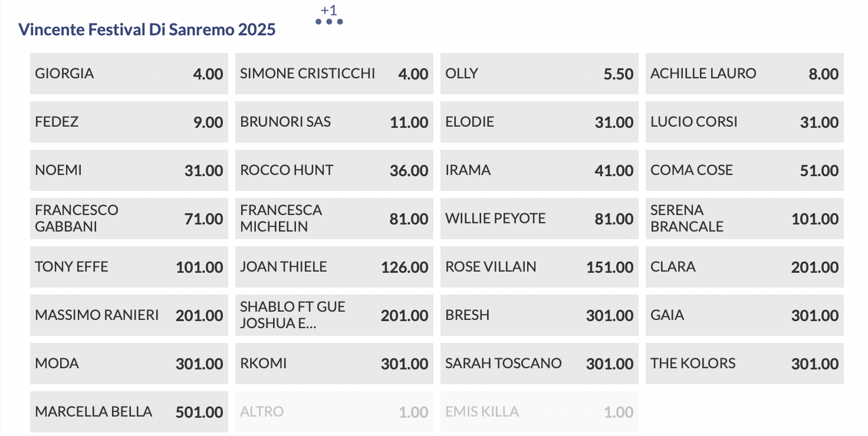Choose Massimo Ranieri at 201.00
The width and height of the screenshot is (868, 436).
129,315
